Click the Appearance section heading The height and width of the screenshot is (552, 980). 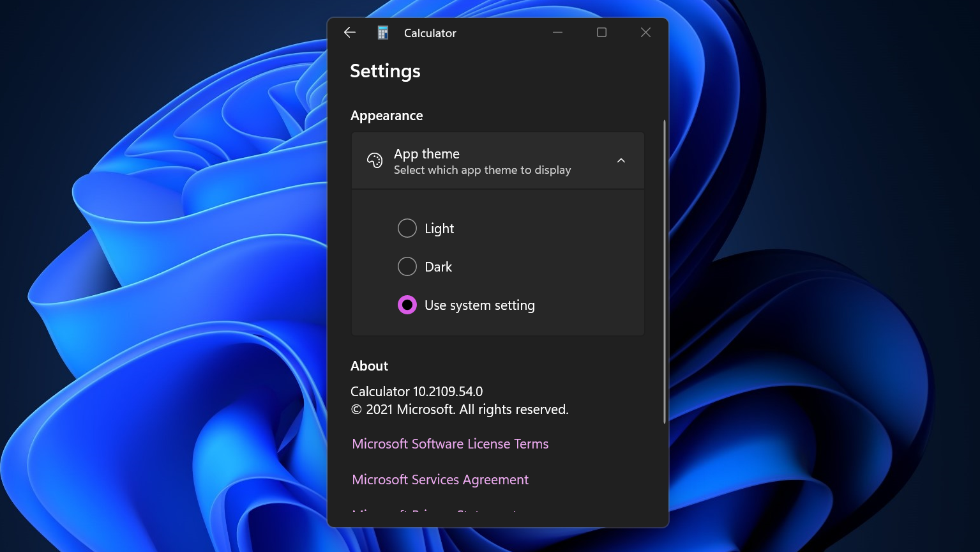point(387,116)
